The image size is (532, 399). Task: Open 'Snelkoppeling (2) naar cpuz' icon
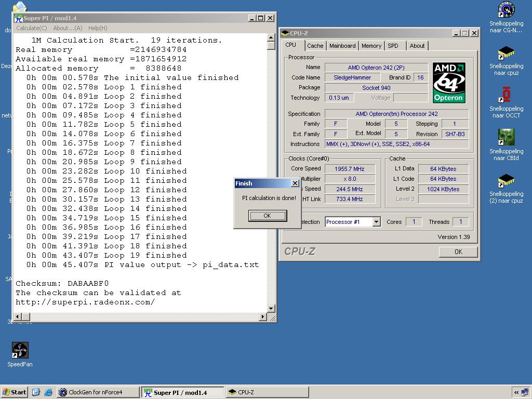point(506,180)
